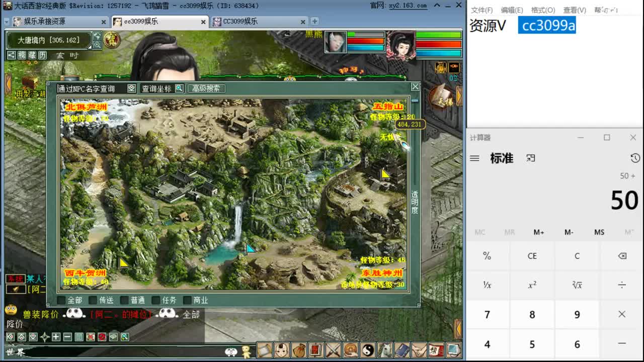Click the compass star chat toolbar icon
Viewport: 644px width, 362px height.
44,337
